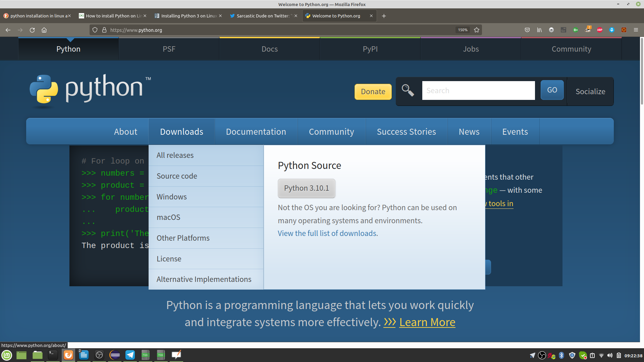Image resolution: width=644 pixels, height=362 pixels.
Task: Select 'All releases' in Downloads menu
Action: pyautogui.click(x=206, y=155)
